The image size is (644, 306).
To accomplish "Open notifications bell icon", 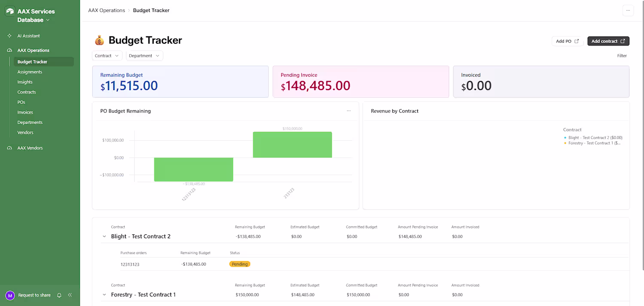I will (x=59, y=295).
